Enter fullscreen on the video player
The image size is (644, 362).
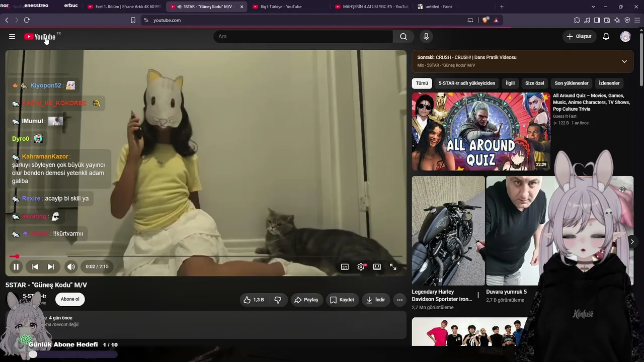(x=393, y=267)
